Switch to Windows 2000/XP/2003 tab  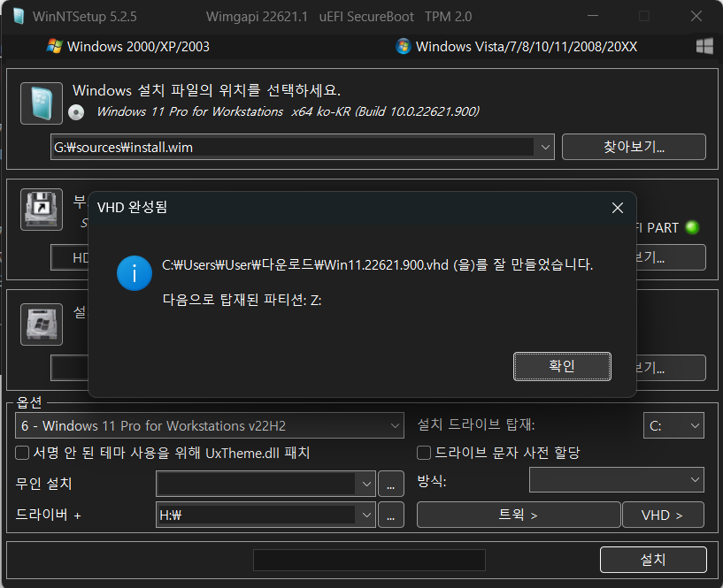click(x=128, y=46)
